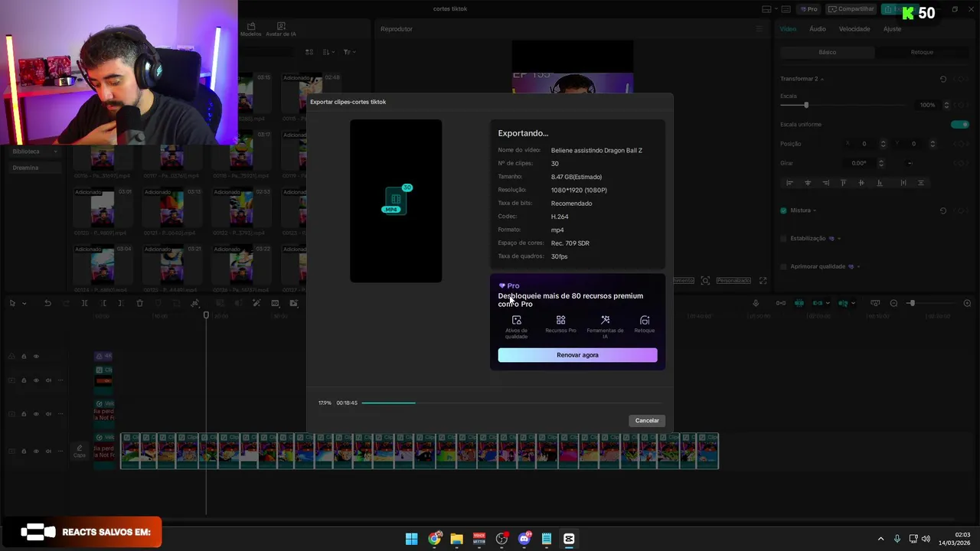980x551 pixels.
Task: Toggle the Escala uniforme switch
Action: point(960,124)
